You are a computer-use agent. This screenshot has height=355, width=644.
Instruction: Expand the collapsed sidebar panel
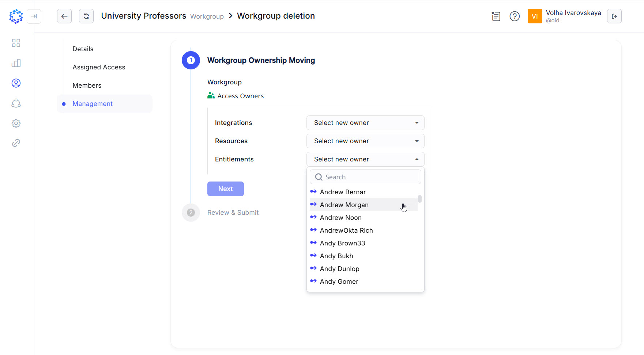click(x=34, y=16)
